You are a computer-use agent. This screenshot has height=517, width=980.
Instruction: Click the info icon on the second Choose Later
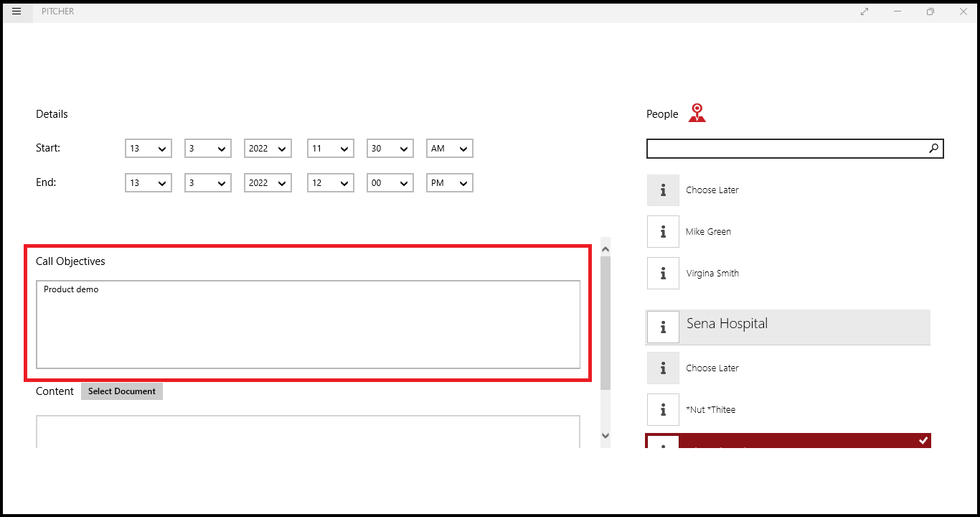662,368
